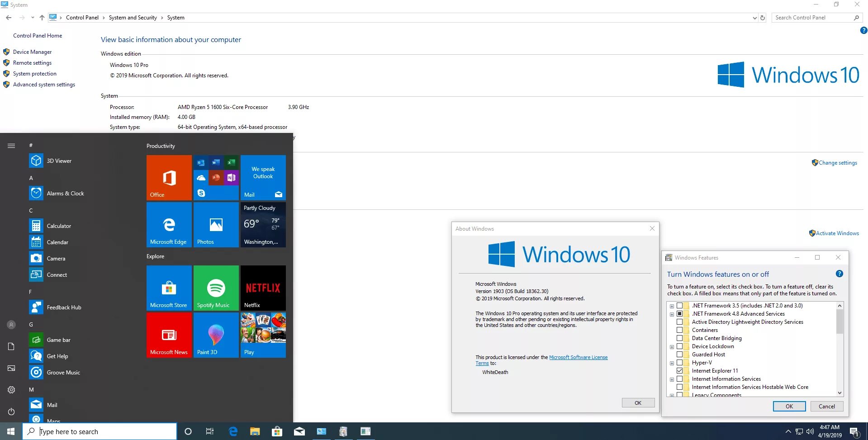Open Start menu Pictures shortcut

pyautogui.click(x=11, y=368)
